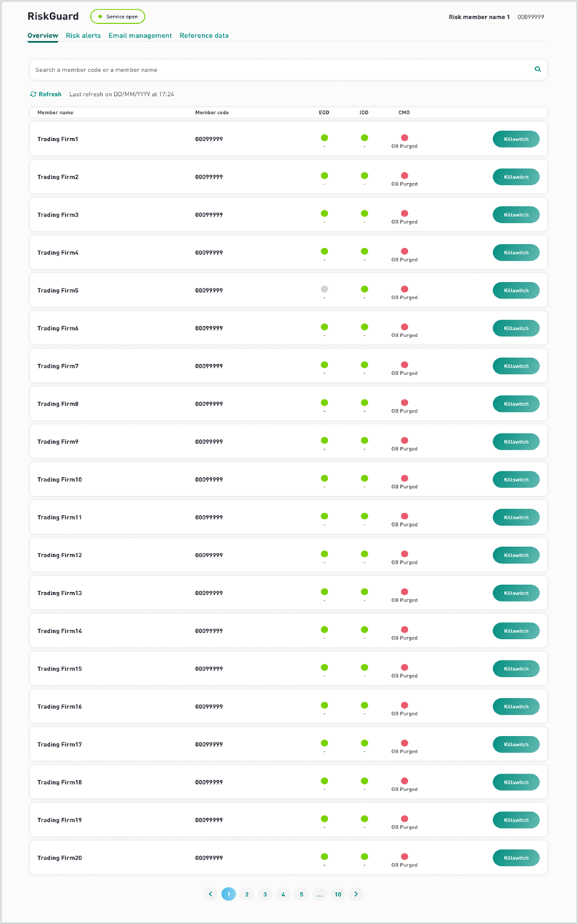Open the Email management tab

(x=140, y=36)
